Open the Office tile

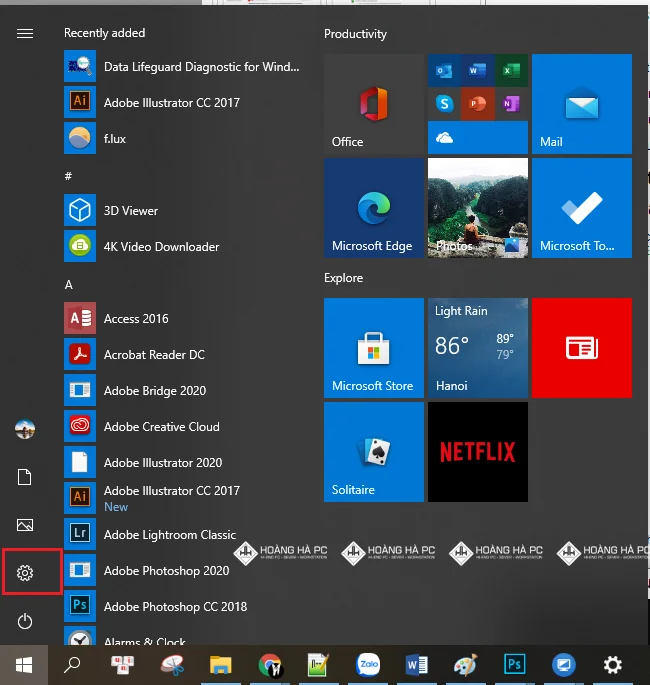[374, 104]
